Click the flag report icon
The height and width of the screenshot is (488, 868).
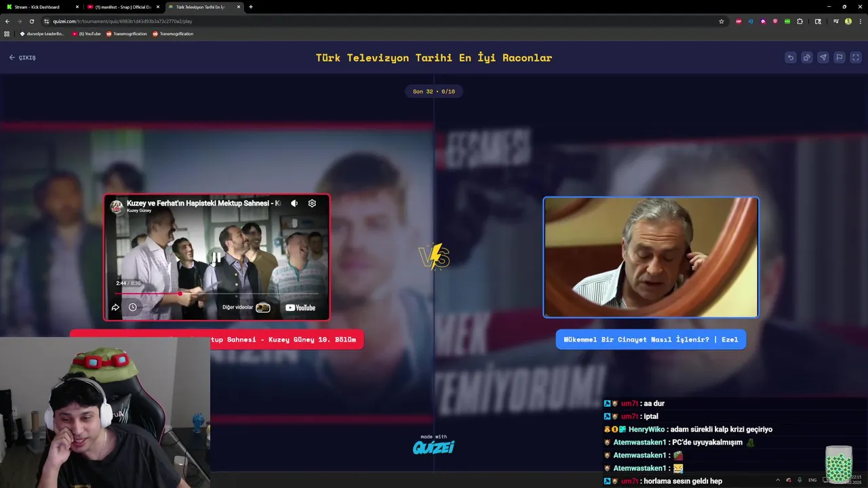pyautogui.click(x=839, y=58)
